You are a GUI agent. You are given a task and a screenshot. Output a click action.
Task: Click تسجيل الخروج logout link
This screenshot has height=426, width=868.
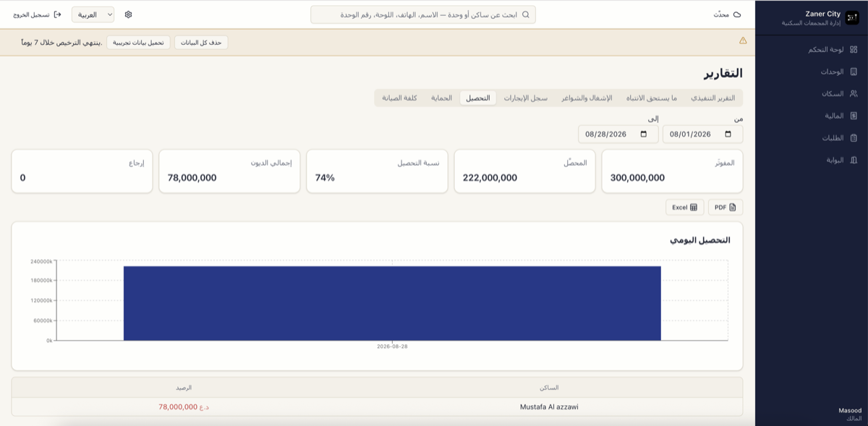37,14
